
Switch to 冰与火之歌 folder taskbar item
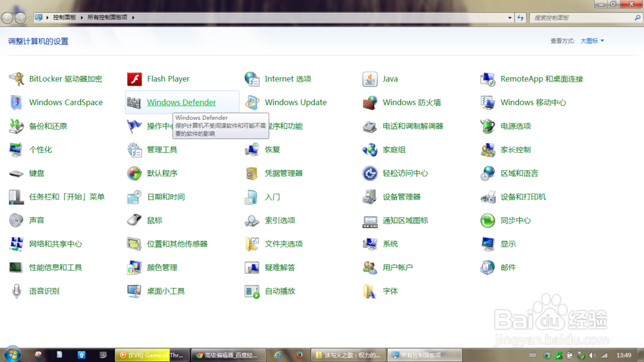point(348,355)
